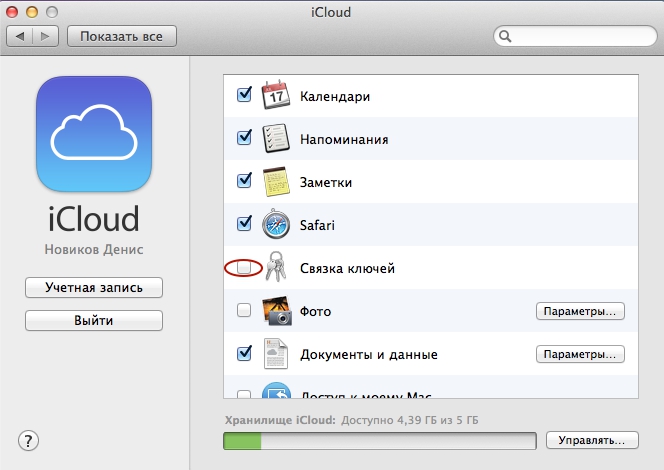Click the Reminders (Напоминания) icon
Image resolution: width=664 pixels, height=470 pixels.
[x=275, y=140]
